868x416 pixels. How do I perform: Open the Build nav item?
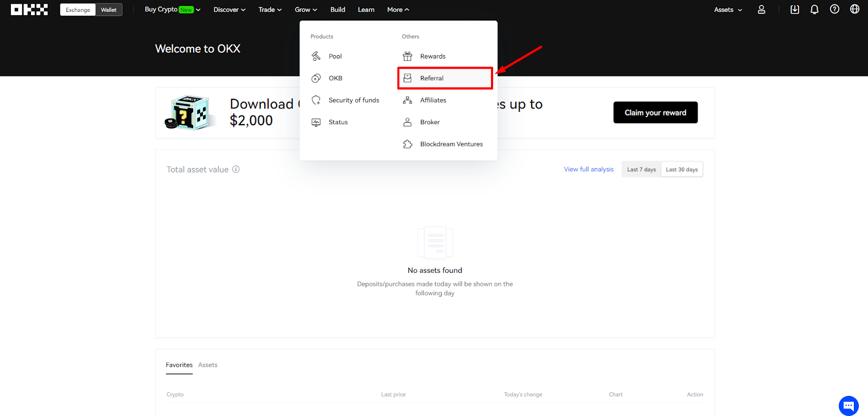(338, 10)
